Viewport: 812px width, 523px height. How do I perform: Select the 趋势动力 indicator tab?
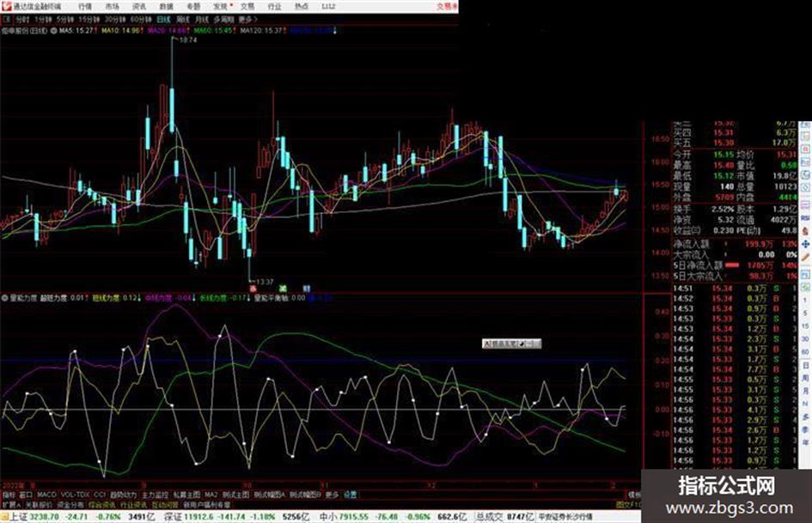tap(124, 495)
